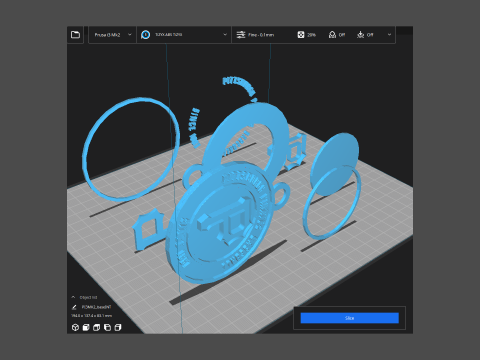Select the job name text field
Screen dimensions: 480x360
[96, 307]
